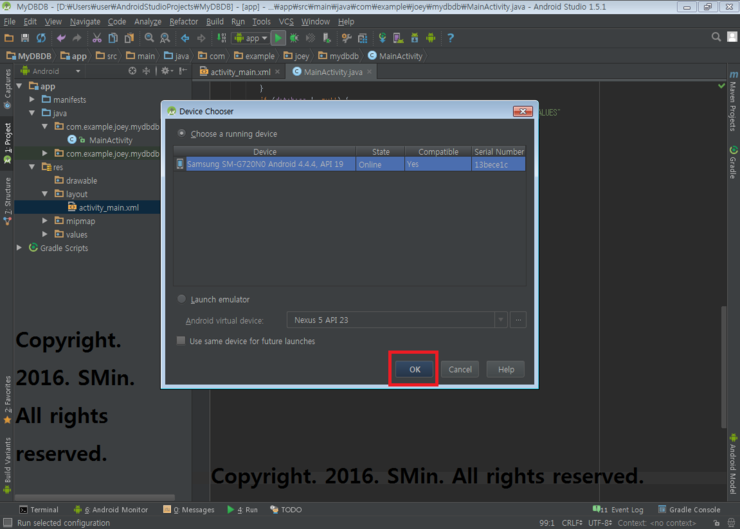Open the app run configuration dropdown
Screen dimensions: 740x529
click(251, 38)
